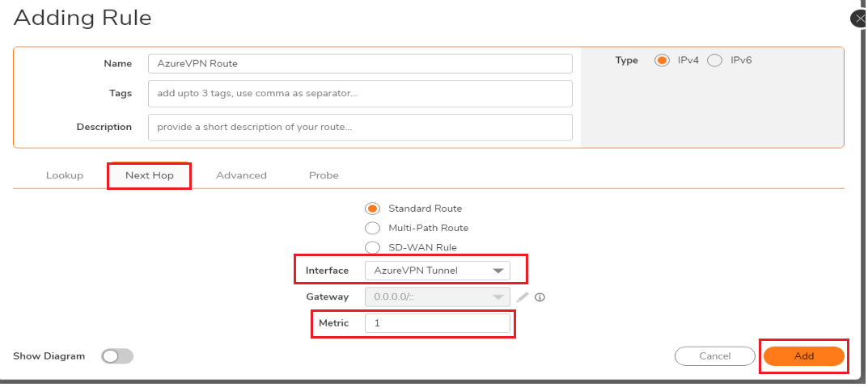The image size is (868, 387).
Task: Select the IPv6 type radio button
Action: coord(714,61)
